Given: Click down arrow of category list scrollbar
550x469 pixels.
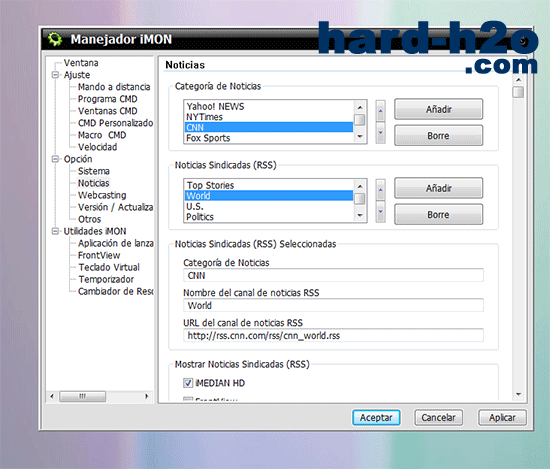Looking at the screenshot, I should (x=360, y=136).
